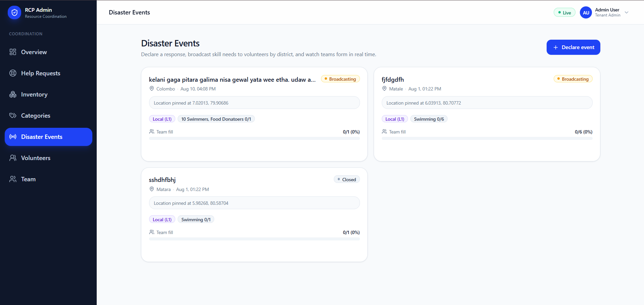Open the sshdhfbhj event title

point(162,180)
